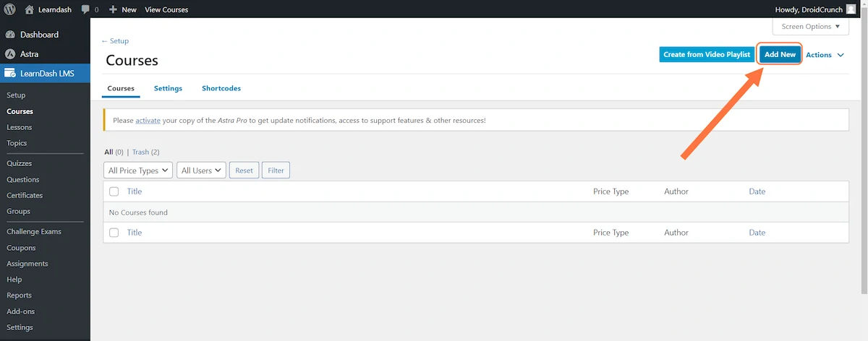This screenshot has height=341, width=868.
Task: Click the LearnDash LMS sidebar icon
Action: [10, 73]
